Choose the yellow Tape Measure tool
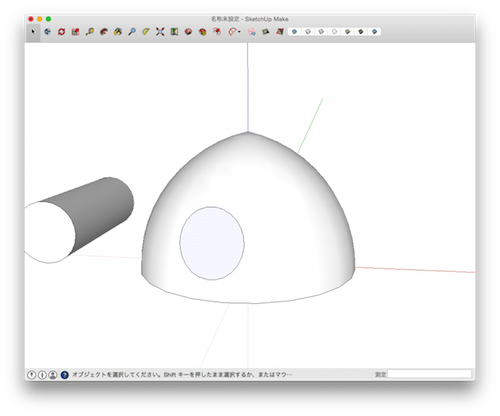Viewport: 500px width, 416px height. point(90,32)
